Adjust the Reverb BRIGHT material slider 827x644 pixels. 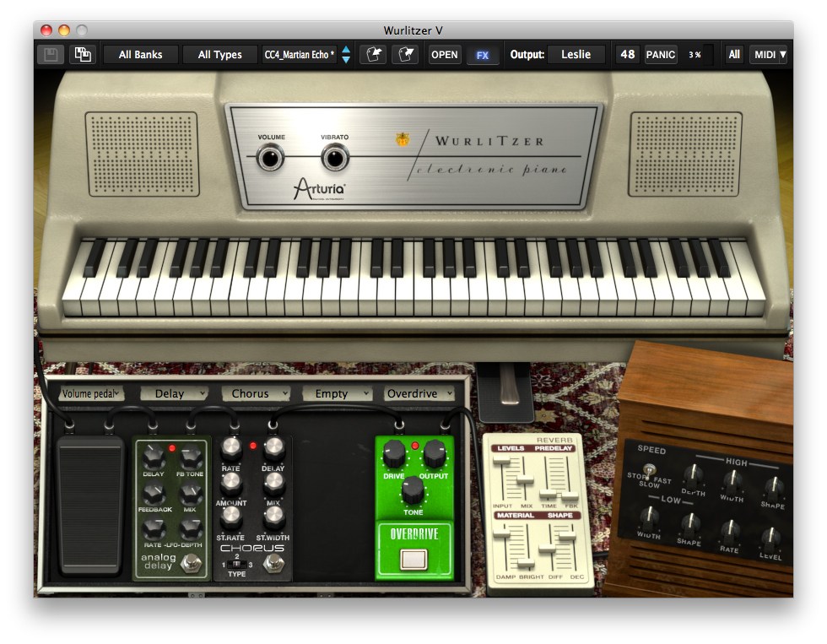coord(526,563)
